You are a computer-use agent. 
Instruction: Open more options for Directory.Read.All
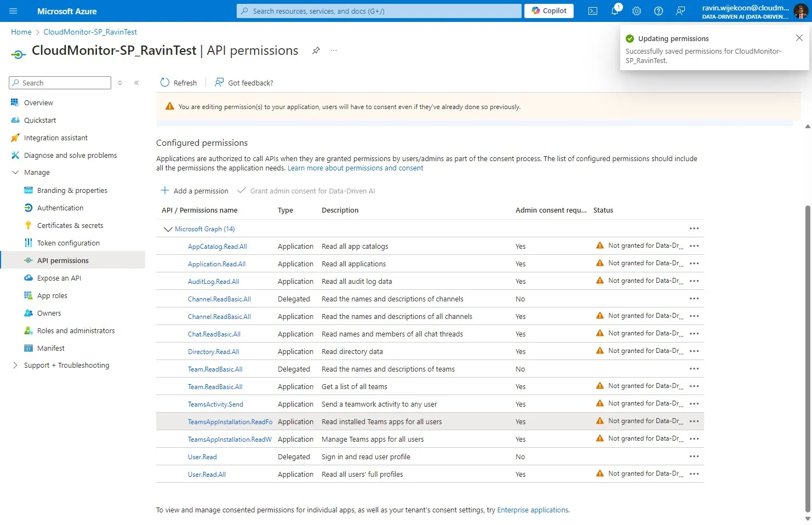(694, 351)
